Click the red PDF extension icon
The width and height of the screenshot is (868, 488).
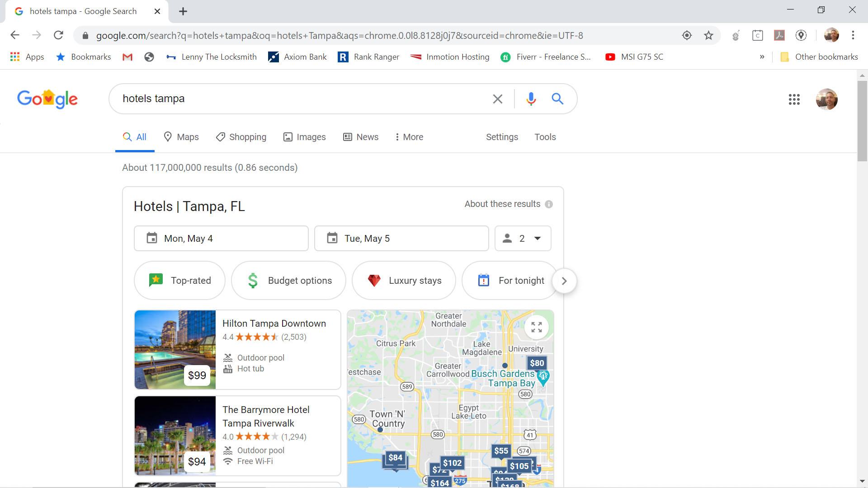779,35
